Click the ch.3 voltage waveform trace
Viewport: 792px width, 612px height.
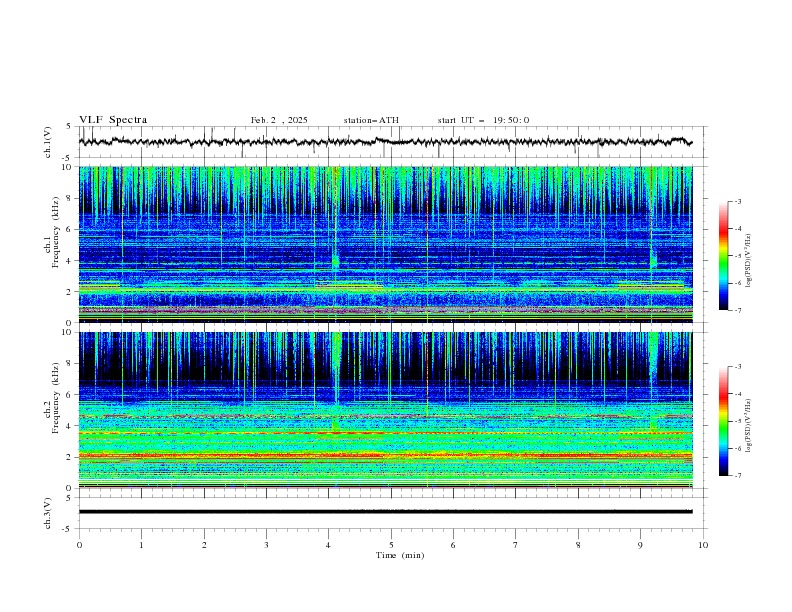(385, 512)
